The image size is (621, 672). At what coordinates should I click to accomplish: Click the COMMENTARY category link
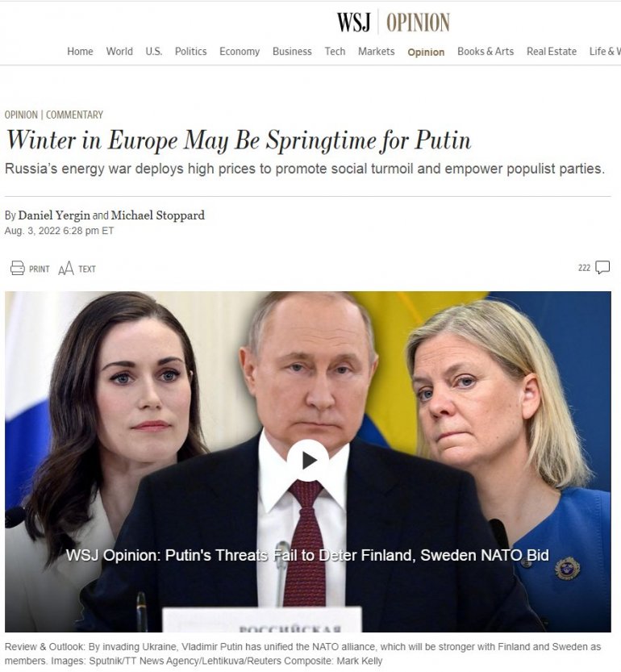click(74, 115)
